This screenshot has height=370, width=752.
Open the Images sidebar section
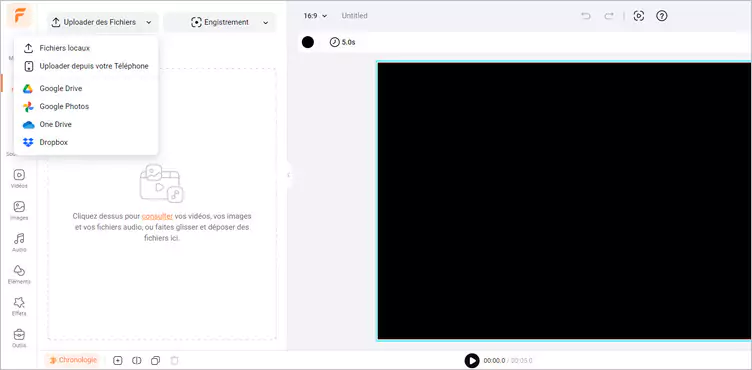click(19, 211)
